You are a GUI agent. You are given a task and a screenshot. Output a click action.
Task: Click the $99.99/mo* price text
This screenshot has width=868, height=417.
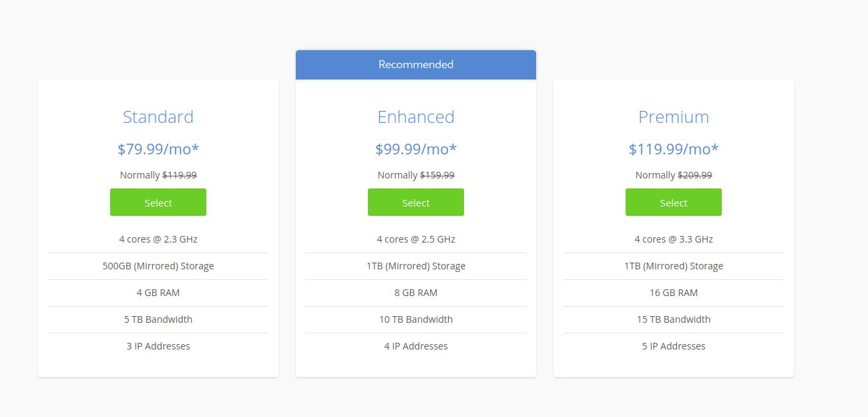click(415, 149)
